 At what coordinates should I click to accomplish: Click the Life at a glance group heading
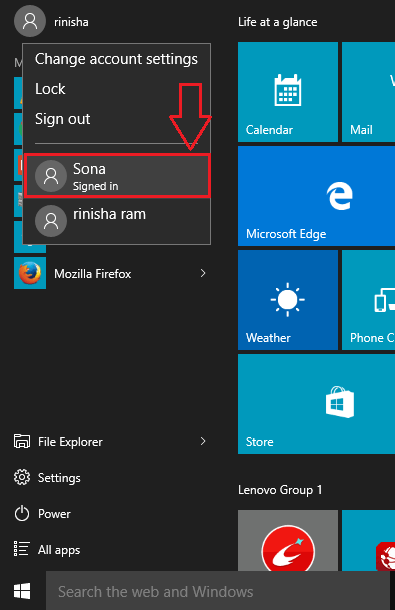click(x=277, y=22)
